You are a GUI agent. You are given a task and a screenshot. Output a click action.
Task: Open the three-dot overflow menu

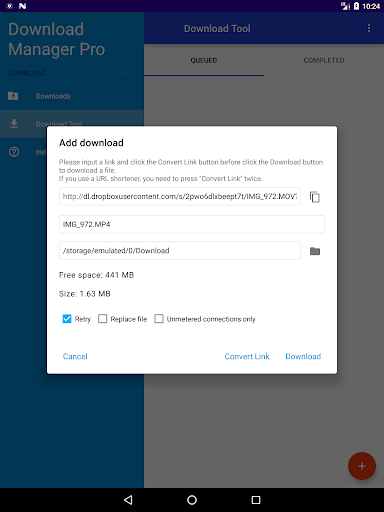click(369, 28)
